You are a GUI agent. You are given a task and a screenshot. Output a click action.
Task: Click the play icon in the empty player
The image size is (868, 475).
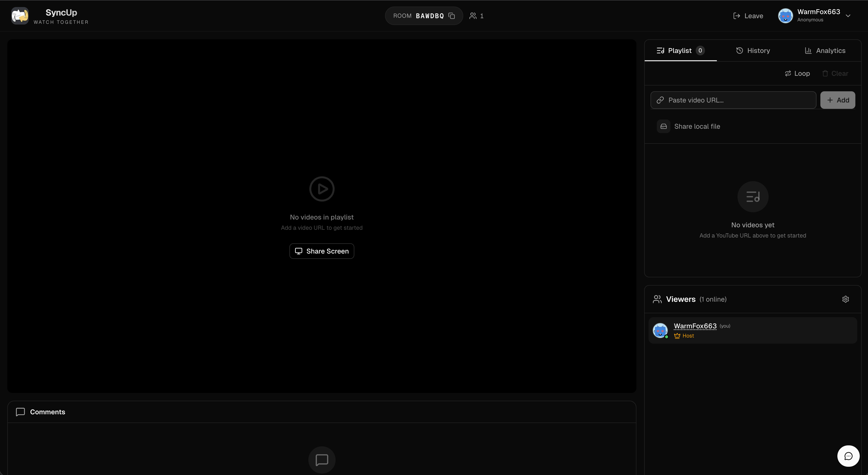(321, 188)
